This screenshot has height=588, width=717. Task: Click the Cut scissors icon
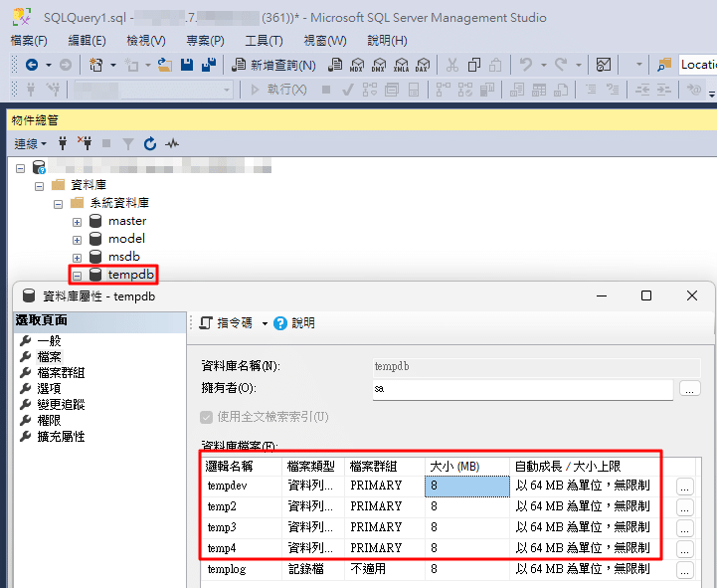[x=451, y=65]
